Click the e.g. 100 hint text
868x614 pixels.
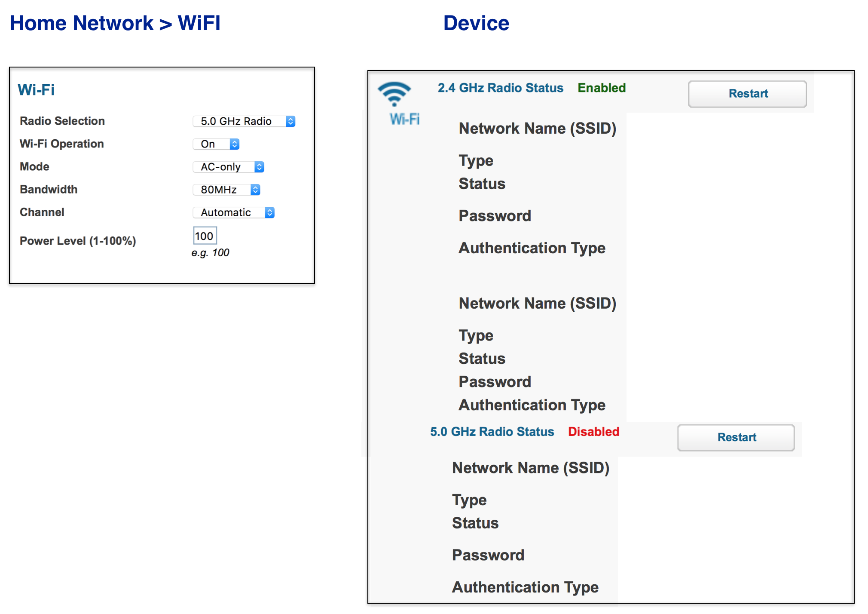(210, 253)
